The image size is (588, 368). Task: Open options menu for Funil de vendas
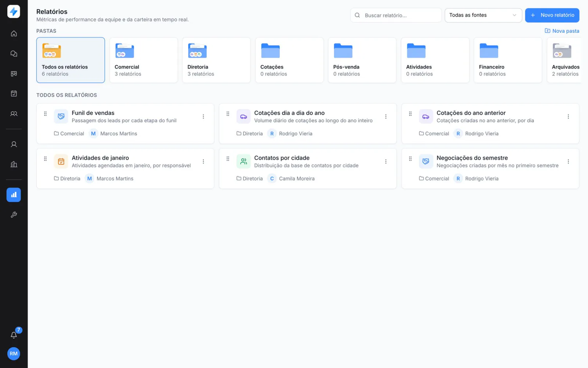tap(203, 117)
